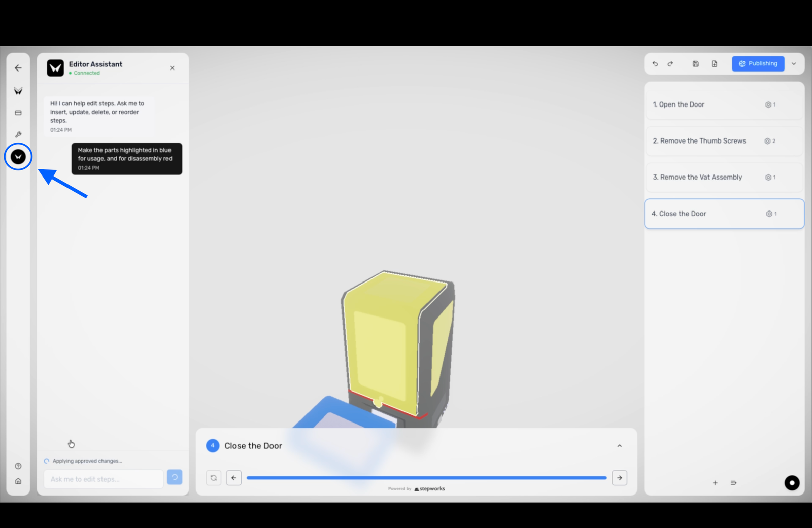Screen dimensions: 812x528
Task: Click the assistant greeting message bubble
Action: tap(99, 116)
